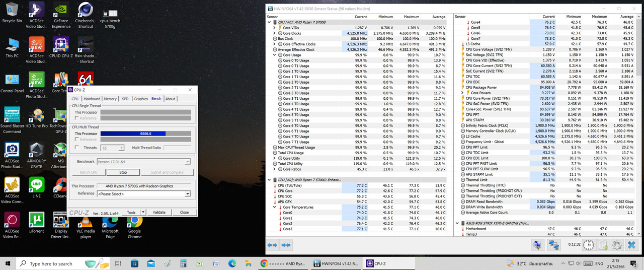Open the ARMOURY CRATE desktop icon
The width and height of the screenshot is (644, 270).
click(36, 155)
